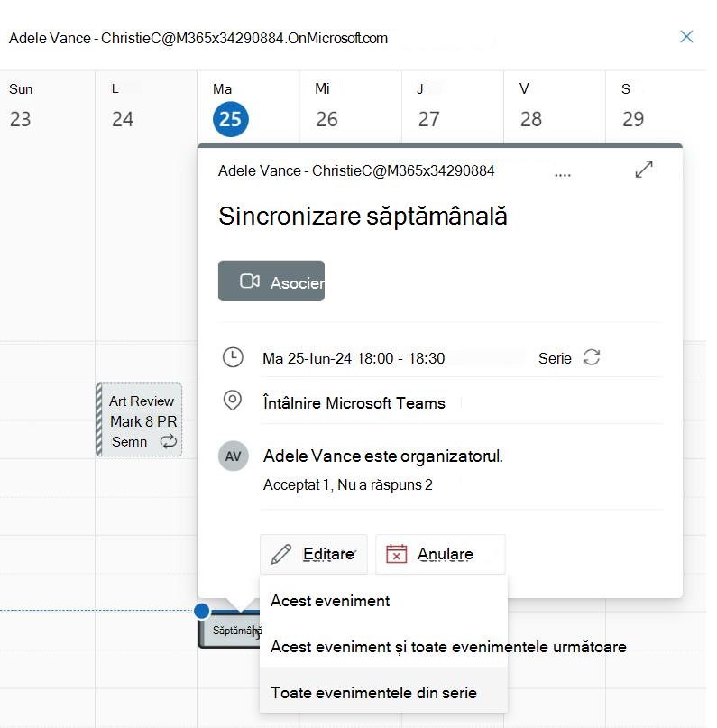Click the event title 'Sincronizare săptămânală'
Viewport: 717px width, 728px height.
[x=363, y=217]
